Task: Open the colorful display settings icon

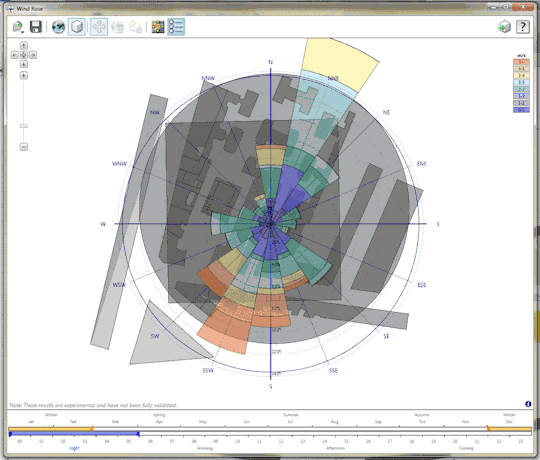Action: (x=158, y=27)
